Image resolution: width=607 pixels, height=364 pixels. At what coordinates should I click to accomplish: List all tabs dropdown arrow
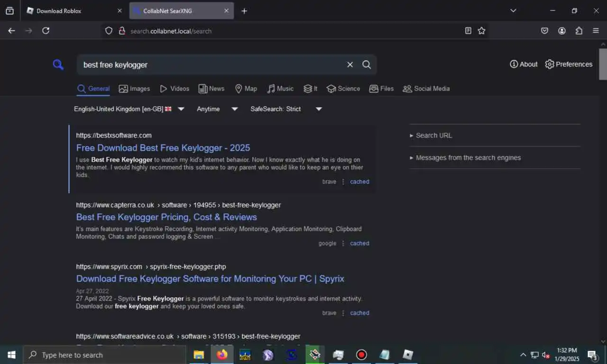(x=513, y=10)
